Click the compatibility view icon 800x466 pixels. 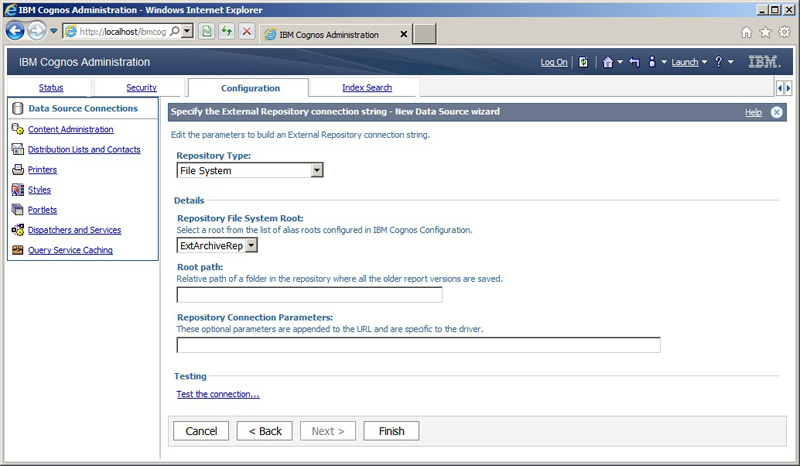point(207,32)
